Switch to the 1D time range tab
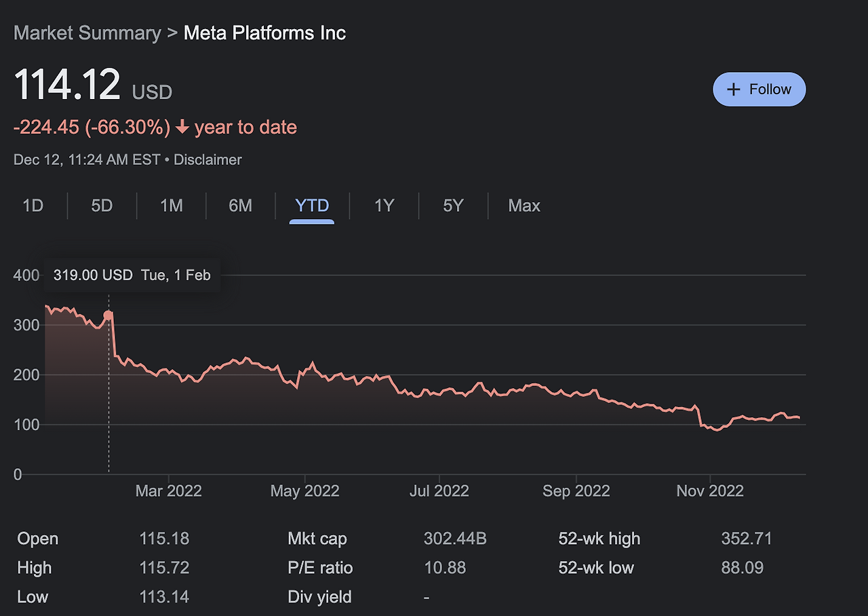868x616 pixels. click(33, 206)
